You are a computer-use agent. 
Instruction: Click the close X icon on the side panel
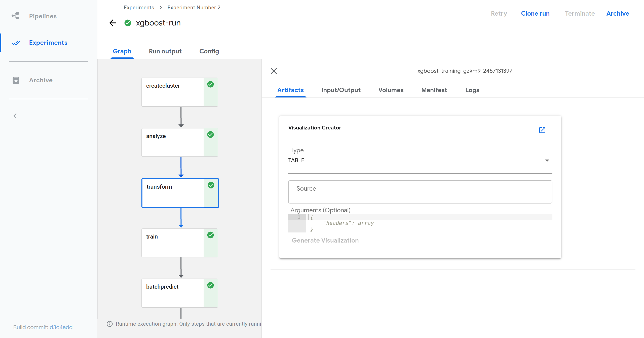click(274, 71)
